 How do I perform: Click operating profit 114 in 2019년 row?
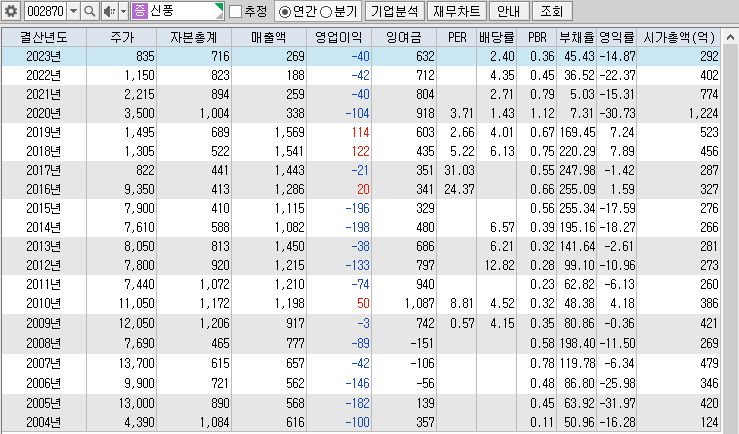[360, 132]
